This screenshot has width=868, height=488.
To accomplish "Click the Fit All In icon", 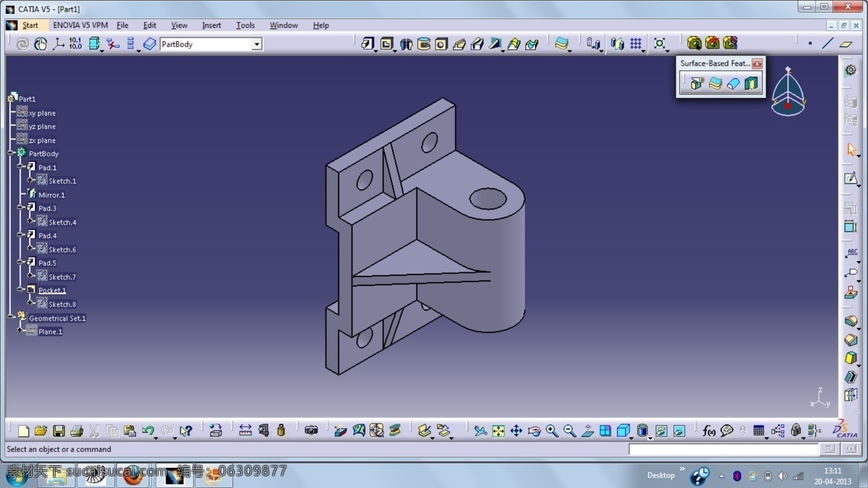I will click(x=498, y=431).
